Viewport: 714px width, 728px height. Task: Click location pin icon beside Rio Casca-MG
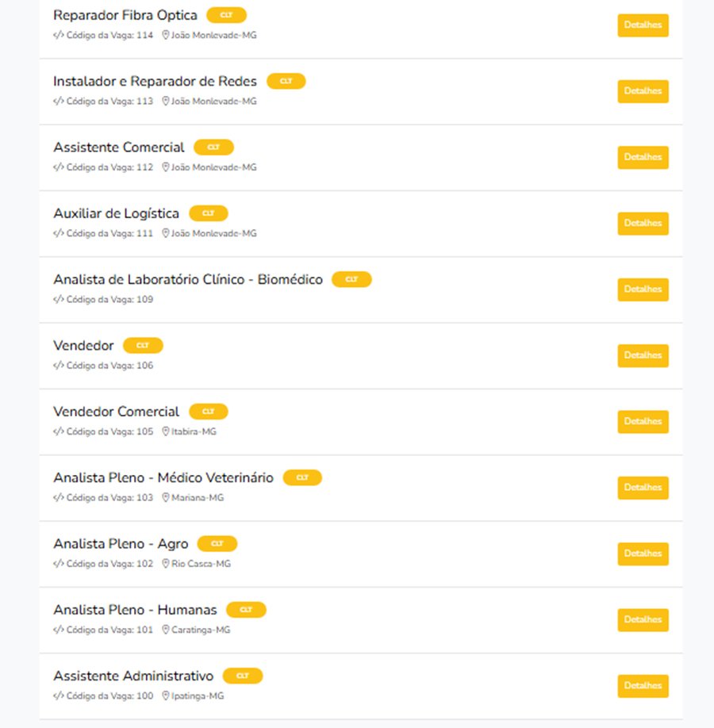[x=166, y=564]
